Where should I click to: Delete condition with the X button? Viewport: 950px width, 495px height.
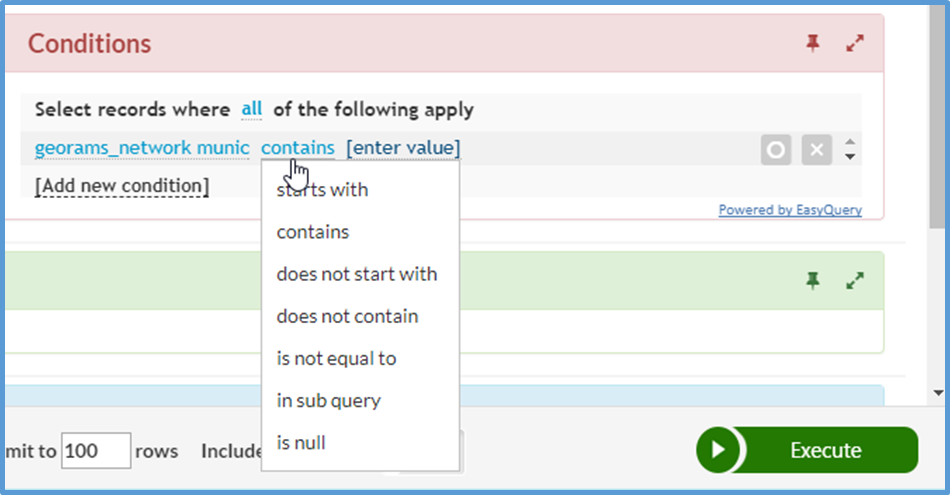[817, 150]
